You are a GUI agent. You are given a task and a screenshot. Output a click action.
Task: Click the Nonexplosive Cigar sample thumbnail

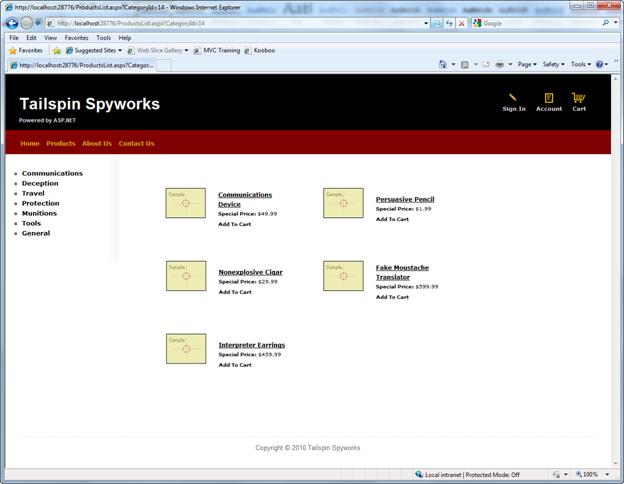pyautogui.click(x=186, y=276)
